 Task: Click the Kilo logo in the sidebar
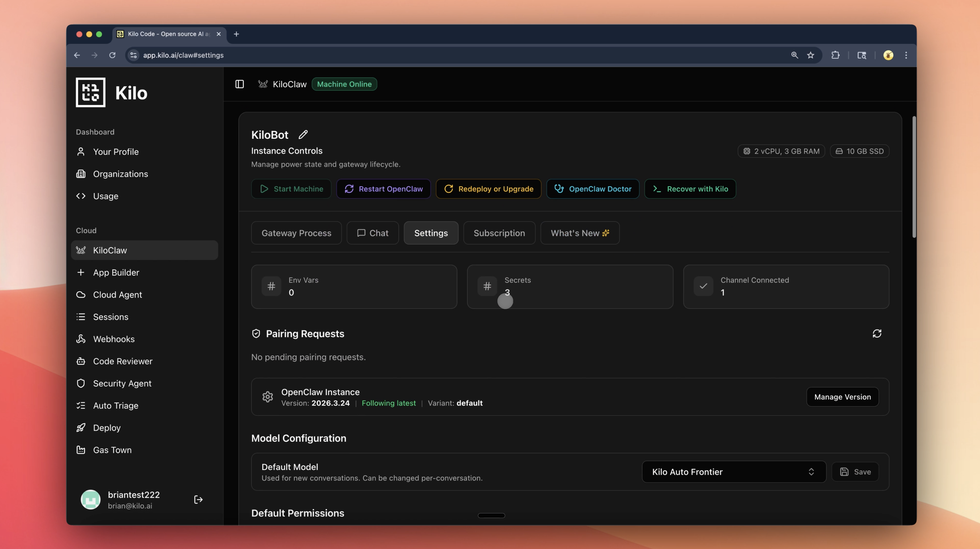[91, 93]
